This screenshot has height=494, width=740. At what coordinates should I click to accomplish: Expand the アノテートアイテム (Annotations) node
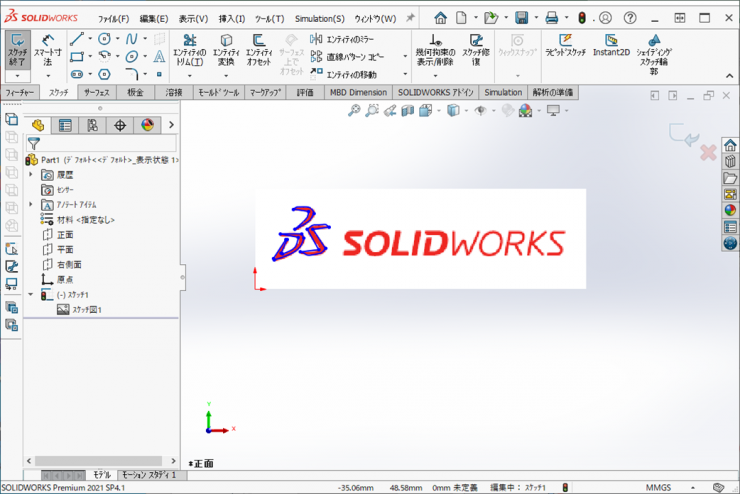click(31, 204)
